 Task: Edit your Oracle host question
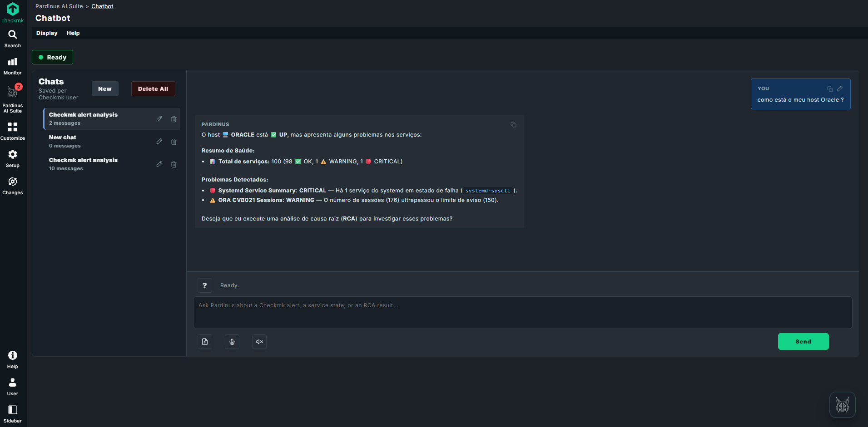click(840, 89)
